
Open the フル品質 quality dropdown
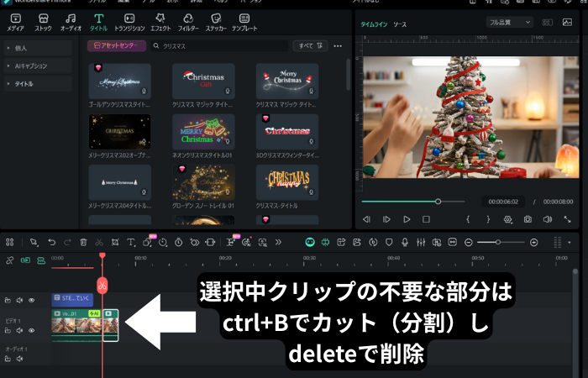click(x=510, y=23)
